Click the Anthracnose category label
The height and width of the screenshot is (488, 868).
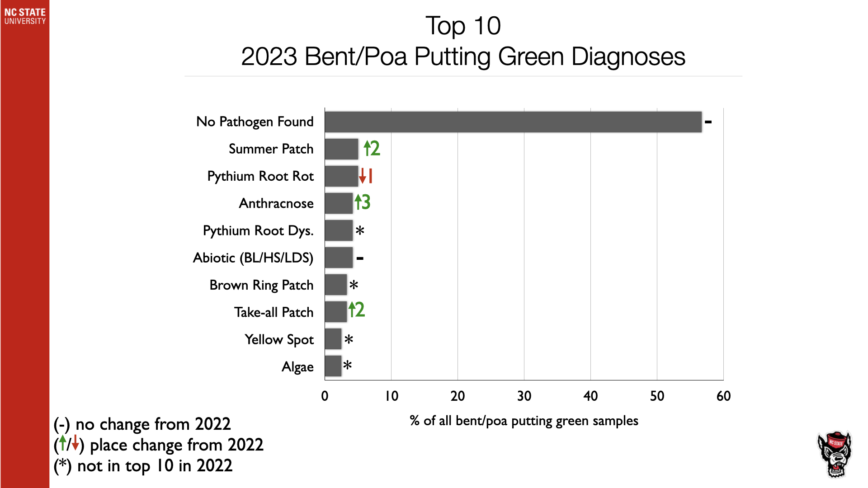[x=276, y=203]
